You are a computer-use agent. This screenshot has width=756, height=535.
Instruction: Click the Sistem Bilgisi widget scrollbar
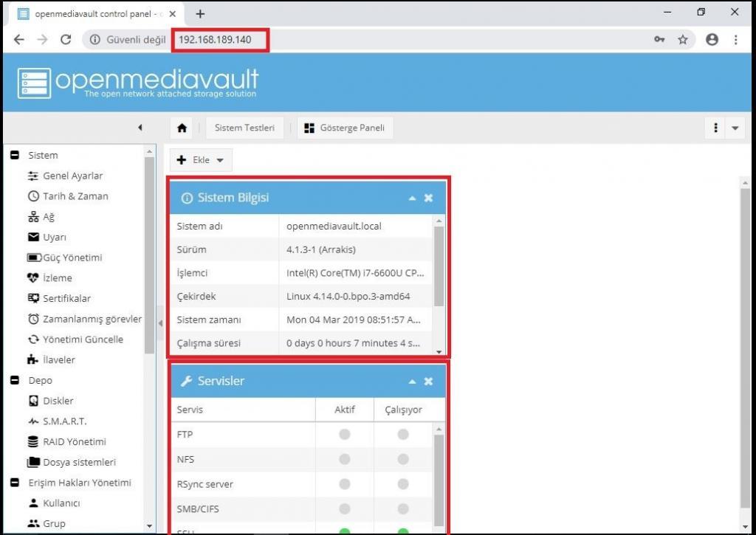439,266
